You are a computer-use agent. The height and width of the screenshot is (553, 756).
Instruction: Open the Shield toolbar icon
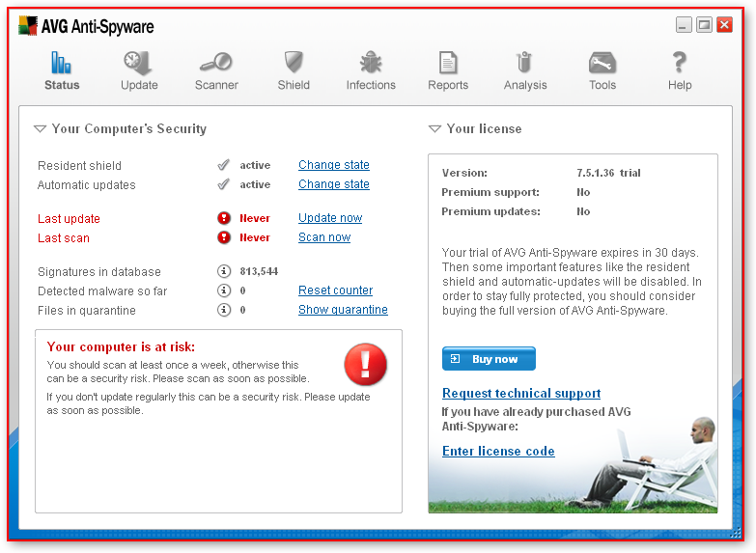pyautogui.click(x=294, y=63)
